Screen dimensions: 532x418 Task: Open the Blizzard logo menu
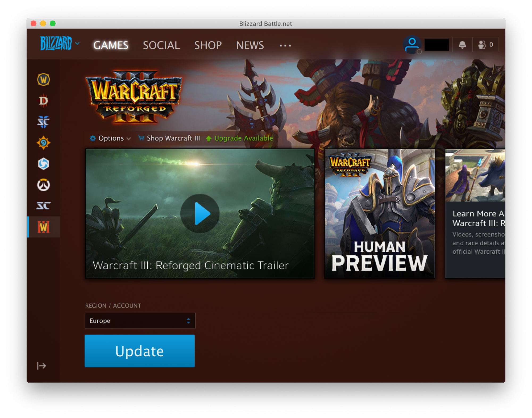pos(59,43)
